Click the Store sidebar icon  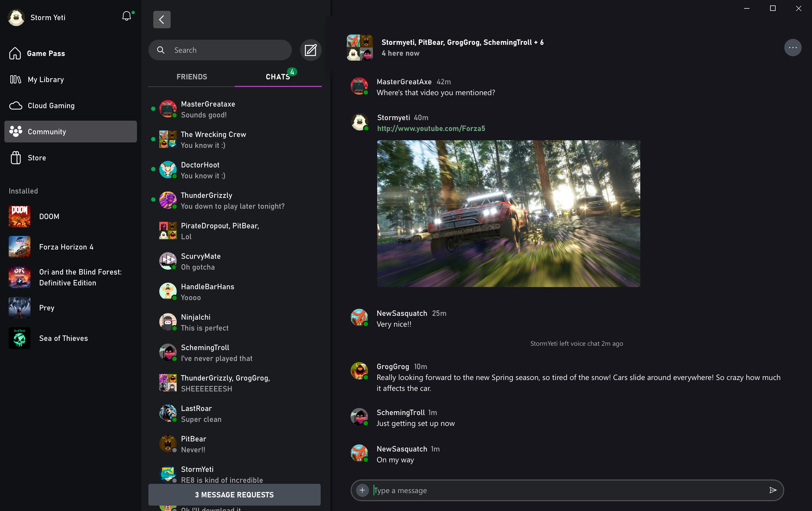pyautogui.click(x=15, y=158)
